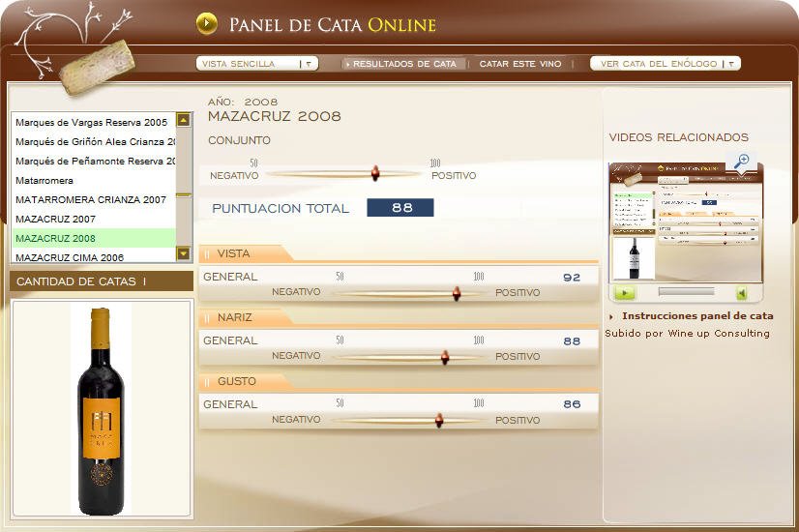Select the highlighted MAZACRUZ 2008 entry
This screenshot has height=532, width=799.
pos(94,238)
